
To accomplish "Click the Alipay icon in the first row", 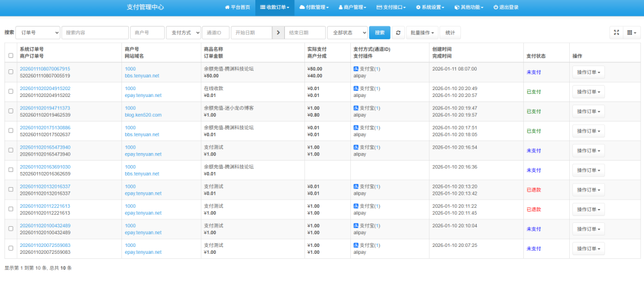I will pos(356,69).
